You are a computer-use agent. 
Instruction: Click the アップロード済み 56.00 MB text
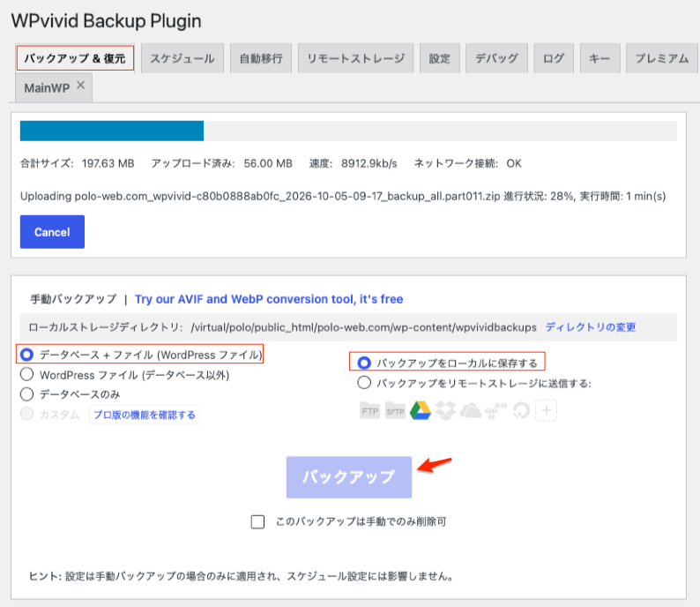pyautogui.click(x=221, y=163)
